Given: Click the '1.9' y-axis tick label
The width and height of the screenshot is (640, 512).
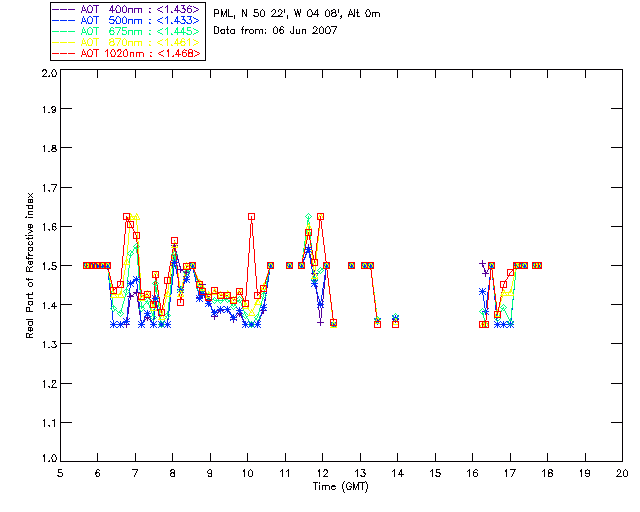Looking at the screenshot, I should click(x=49, y=109).
